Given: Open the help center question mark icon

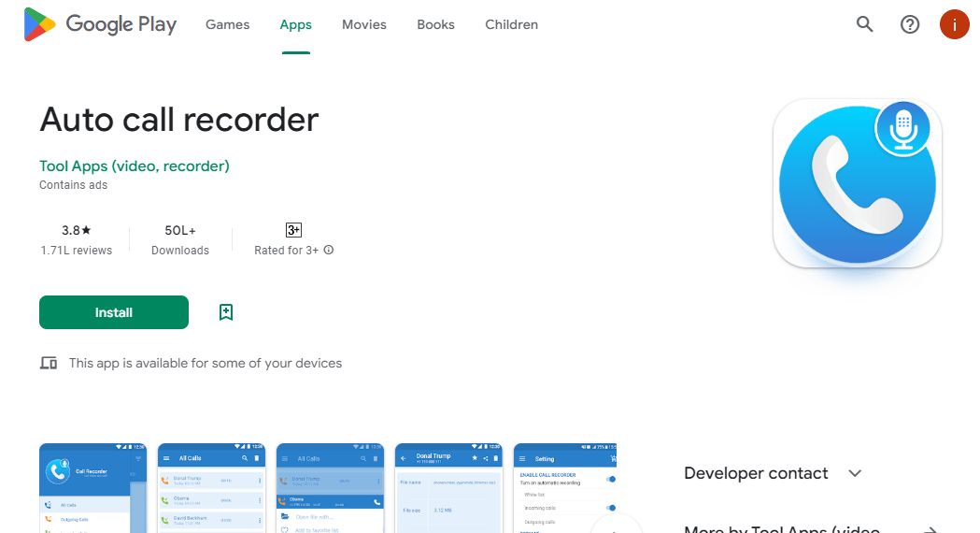Looking at the screenshot, I should 909,24.
